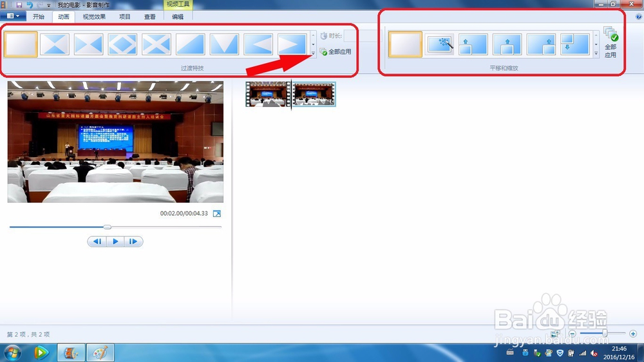The height and width of the screenshot is (362, 644).
Task: Click the zoom-in plus icon in status bar
Action: coord(633,334)
